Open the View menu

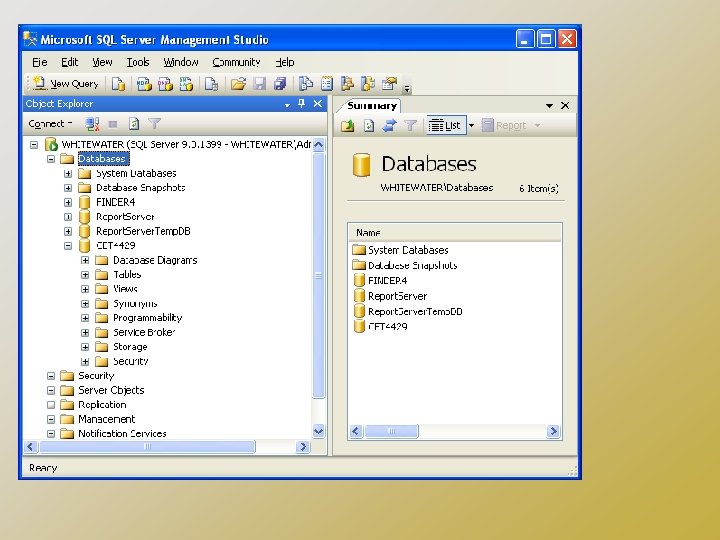click(x=102, y=62)
